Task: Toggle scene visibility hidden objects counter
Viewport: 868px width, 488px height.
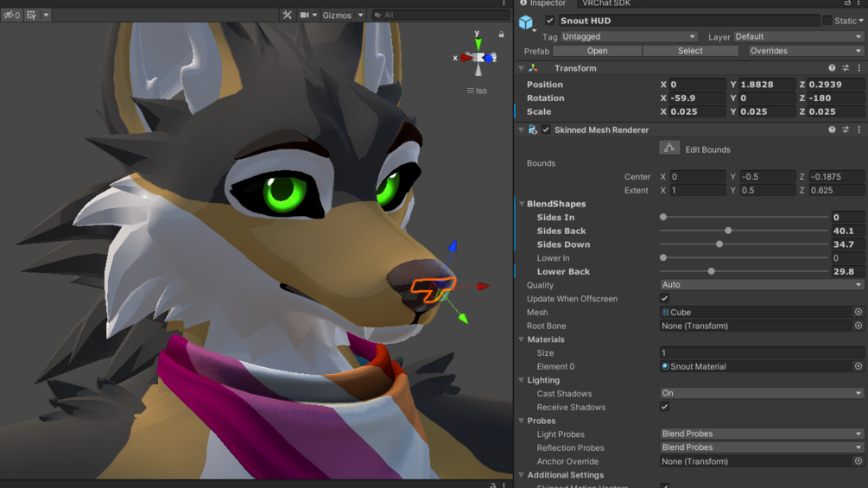Action: tap(11, 15)
